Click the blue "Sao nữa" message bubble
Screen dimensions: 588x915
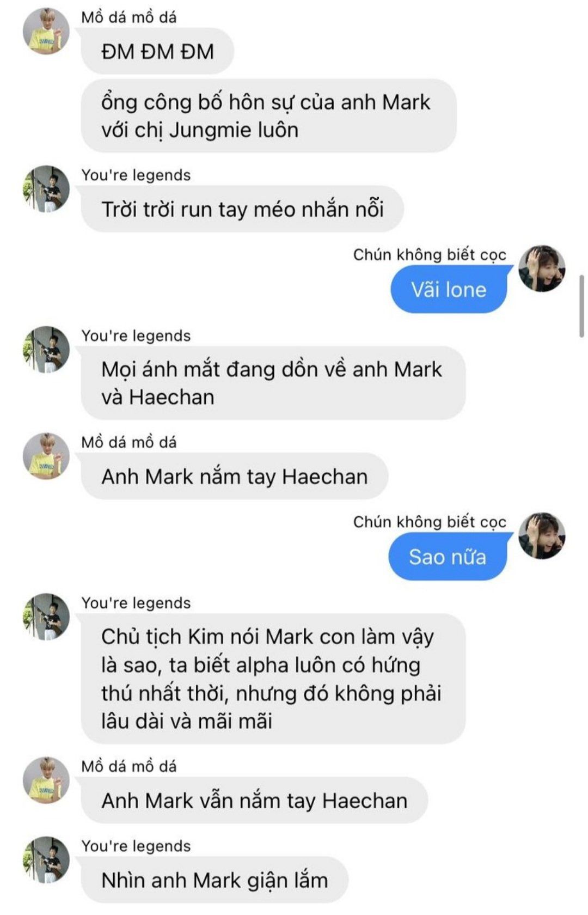pyautogui.click(x=448, y=557)
